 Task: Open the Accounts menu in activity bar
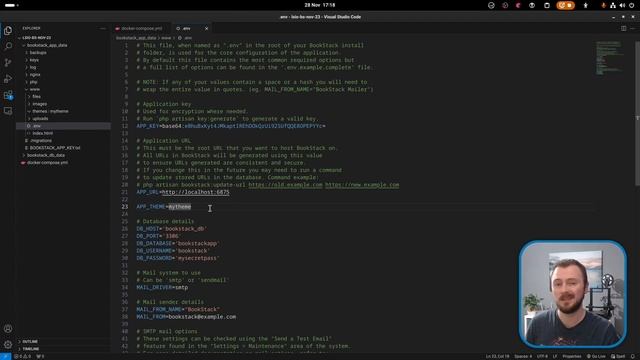(8, 329)
